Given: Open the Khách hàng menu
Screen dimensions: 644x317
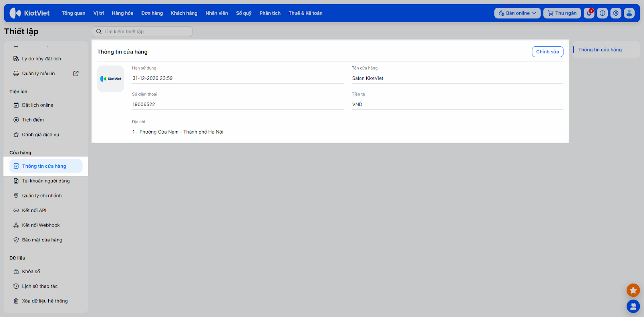Looking at the screenshot, I should 184,13.
